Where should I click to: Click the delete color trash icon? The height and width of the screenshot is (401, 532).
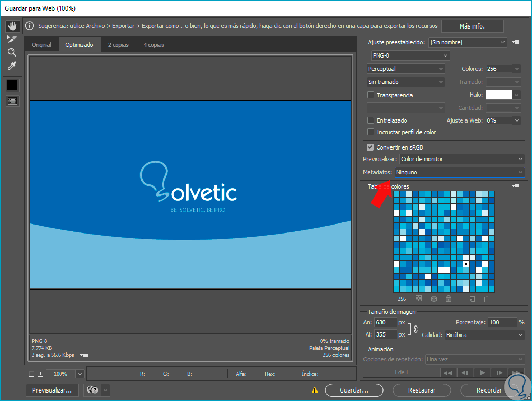[487, 299]
